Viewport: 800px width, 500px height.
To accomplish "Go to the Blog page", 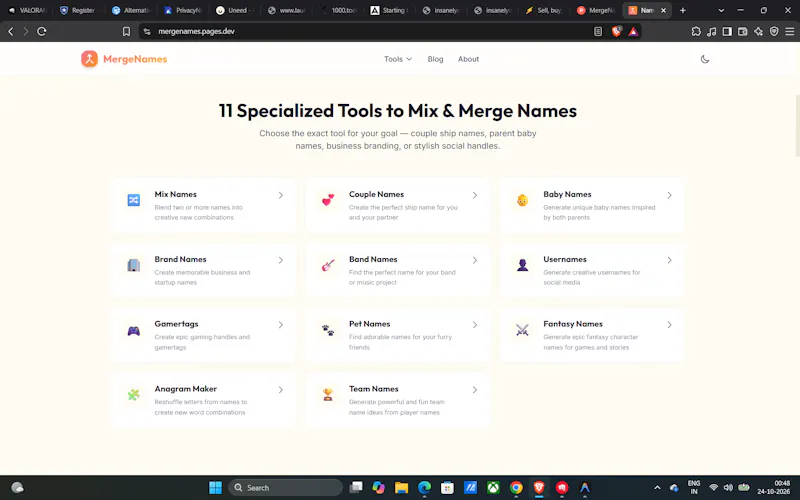I will point(435,59).
